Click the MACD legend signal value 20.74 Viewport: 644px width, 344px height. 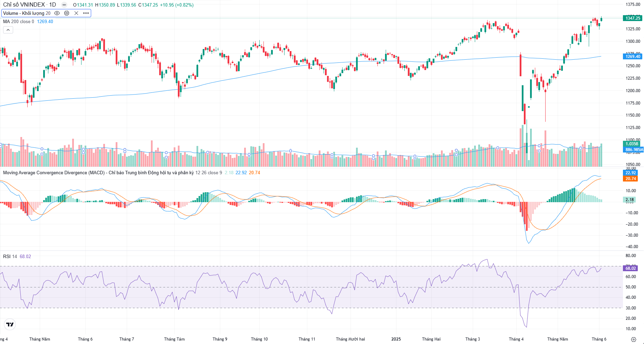point(254,173)
